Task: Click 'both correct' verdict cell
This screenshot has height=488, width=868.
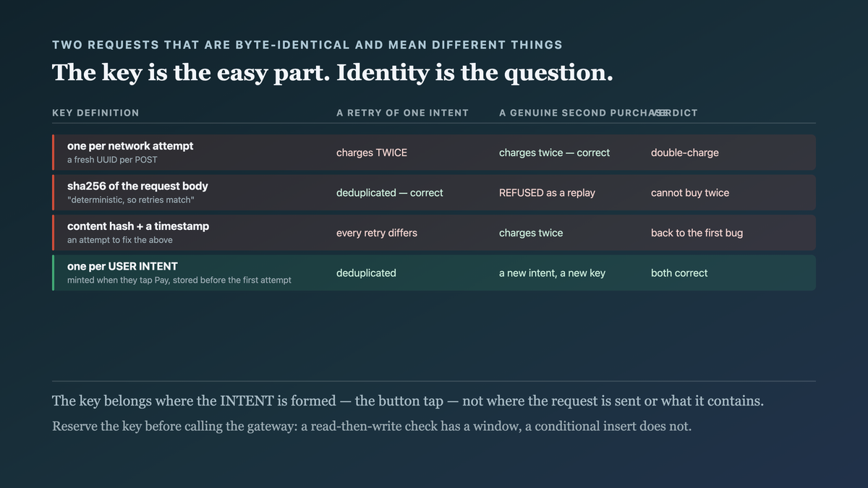Action: click(x=679, y=273)
